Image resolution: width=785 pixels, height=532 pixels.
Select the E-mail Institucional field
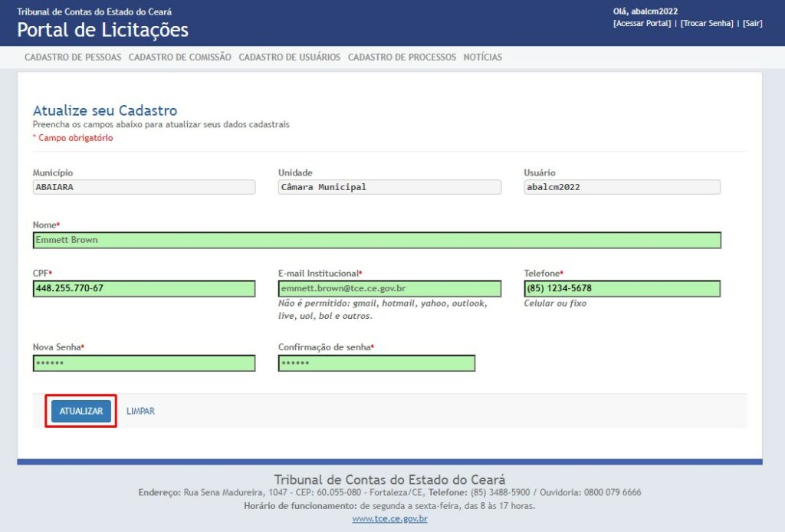[389, 289]
